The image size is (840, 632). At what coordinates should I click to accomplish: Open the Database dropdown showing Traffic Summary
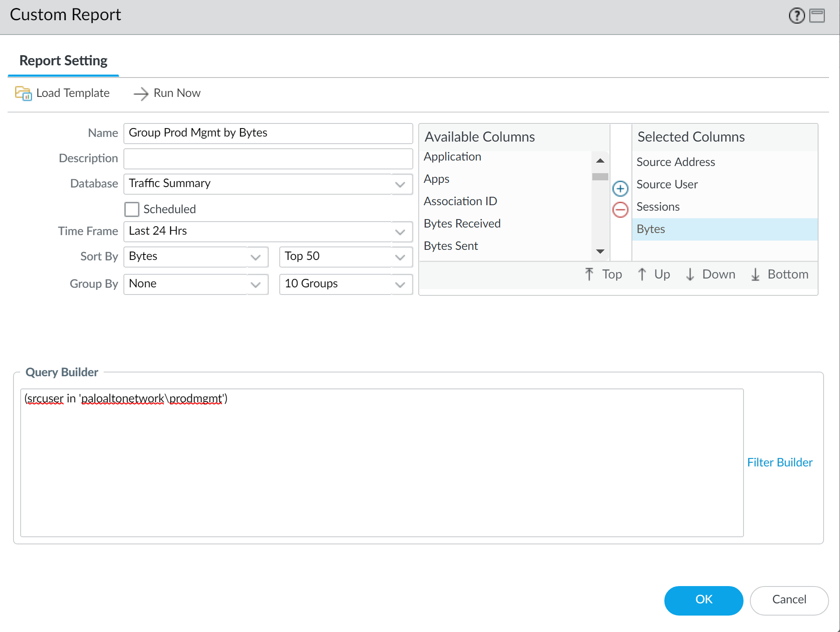(400, 184)
